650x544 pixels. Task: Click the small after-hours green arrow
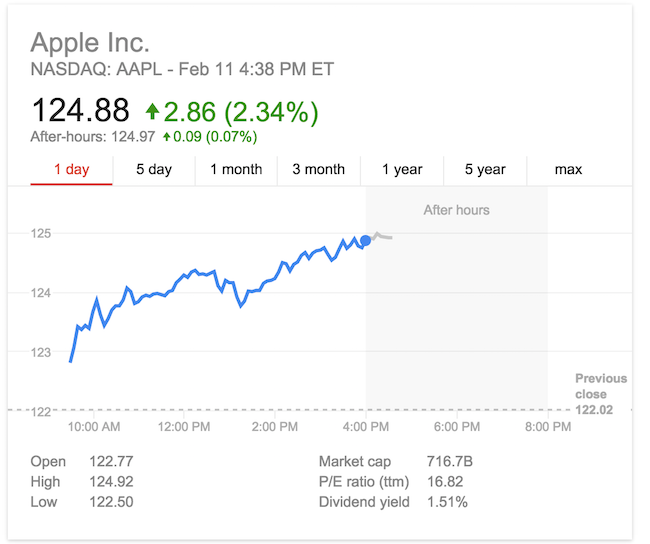click(x=166, y=137)
